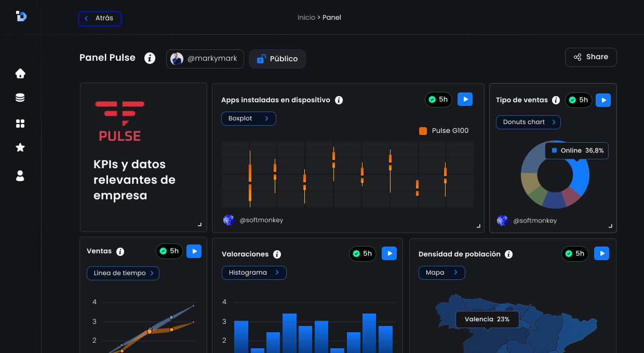Open the dashboard grid icon in sidebar
The image size is (644, 353).
tap(20, 124)
